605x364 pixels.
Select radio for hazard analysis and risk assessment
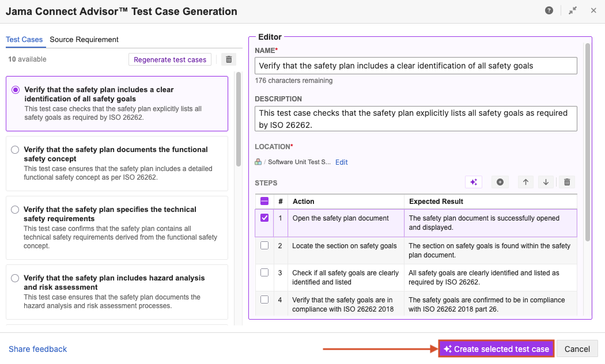15,278
